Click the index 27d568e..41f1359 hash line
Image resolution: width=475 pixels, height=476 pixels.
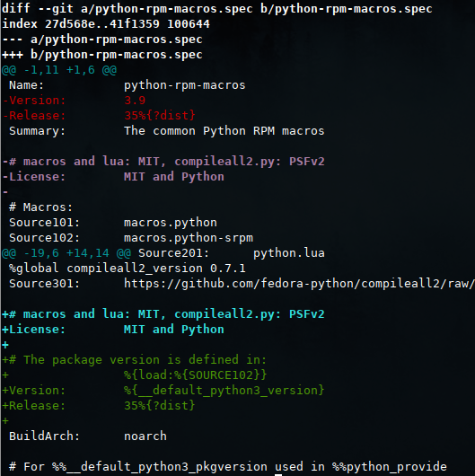tap(106, 23)
